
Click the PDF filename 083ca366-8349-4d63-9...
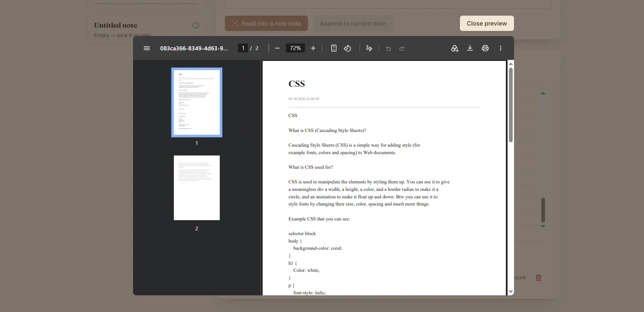194,48
